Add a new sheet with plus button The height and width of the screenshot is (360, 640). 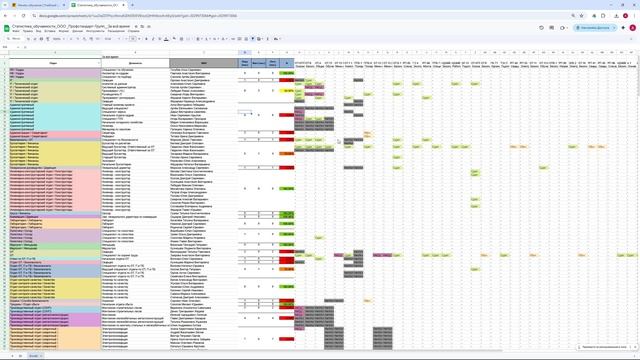[x=12, y=356]
